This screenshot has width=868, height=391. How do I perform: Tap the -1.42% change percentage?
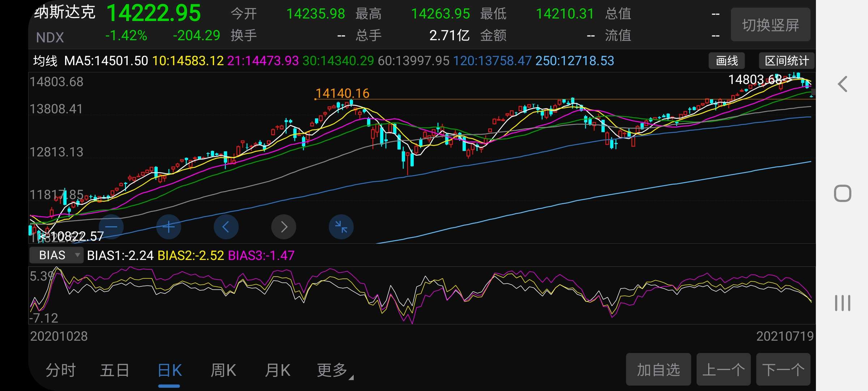126,35
